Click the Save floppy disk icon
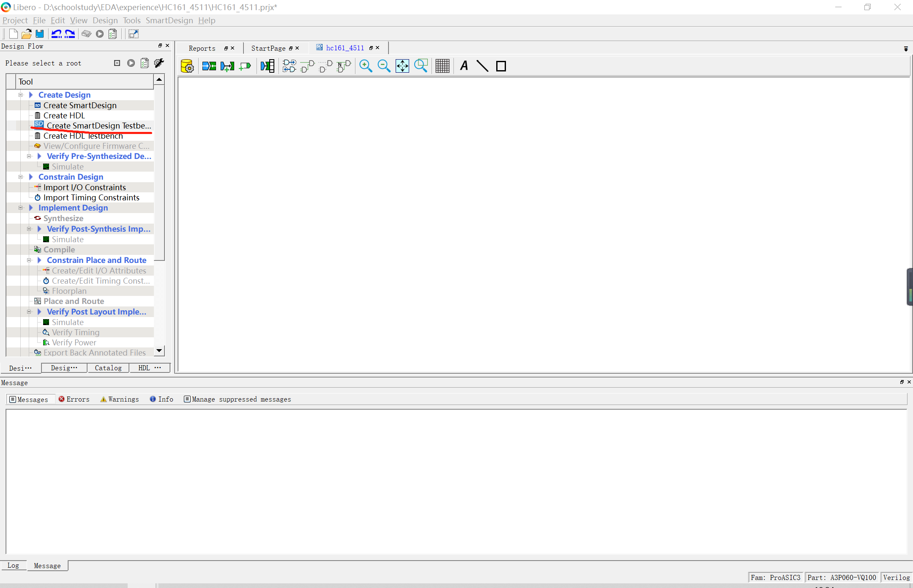This screenshot has height=588, width=913. tap(40, 34)
